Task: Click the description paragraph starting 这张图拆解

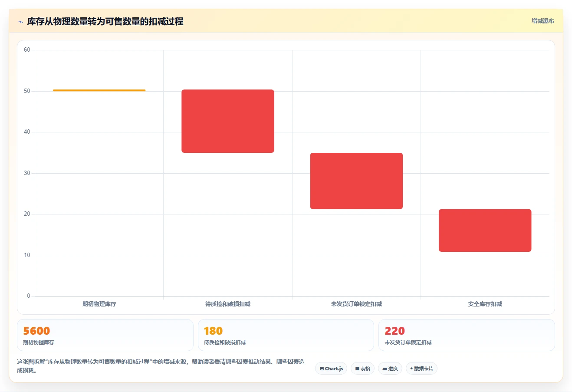Action: pos(161,366)
